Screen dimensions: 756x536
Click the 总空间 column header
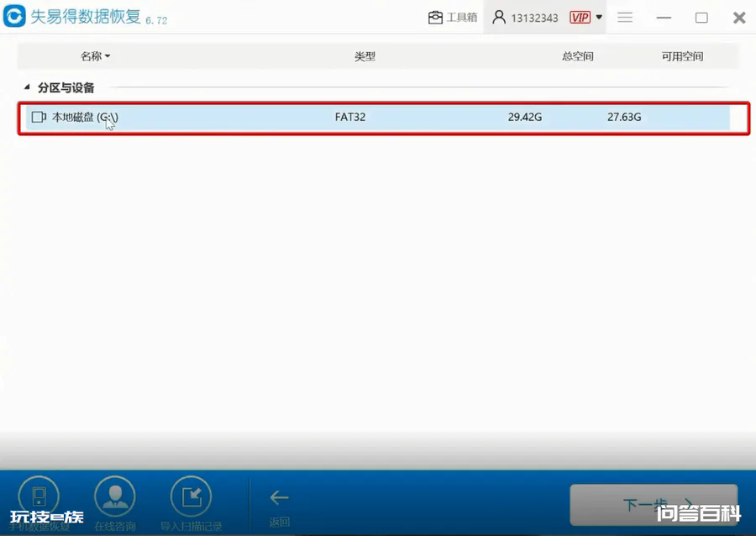point(578,56)
